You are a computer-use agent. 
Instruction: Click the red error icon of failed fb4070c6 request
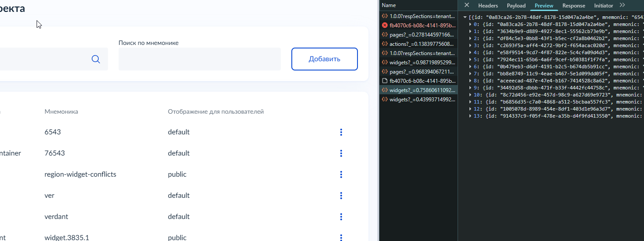point(385,25)
